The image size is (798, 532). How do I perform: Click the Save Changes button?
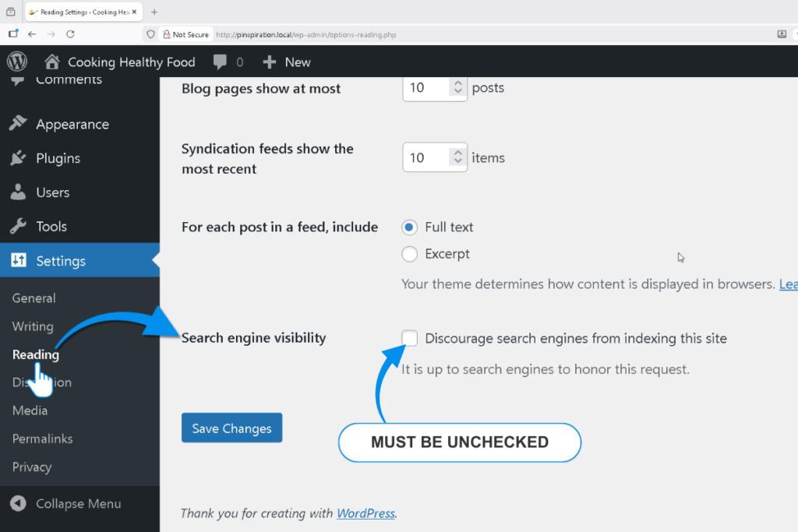pyautogui.click(x=231, y=428)
